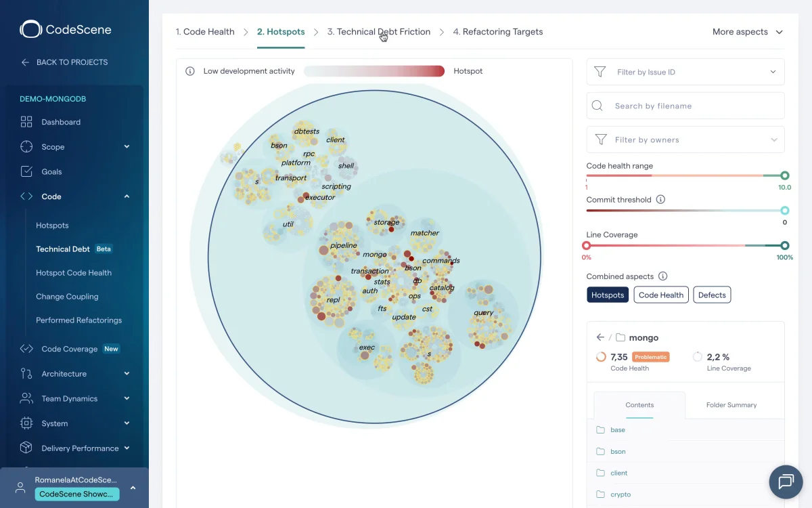Open the chat support bubble icon
Screen dimensions: 812x508
click(786, 482)
